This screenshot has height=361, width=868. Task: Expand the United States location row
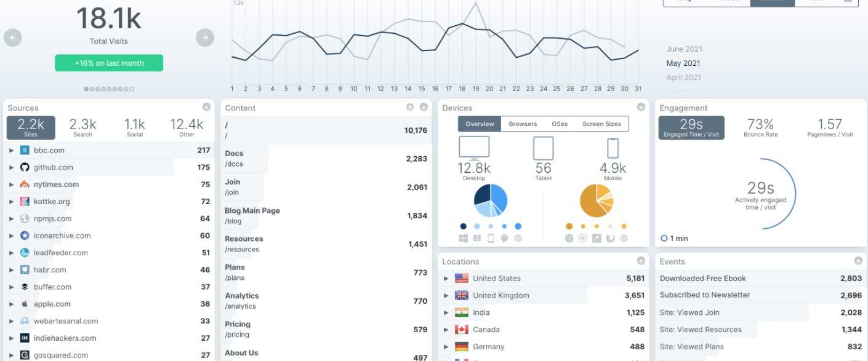coord(446,279)
